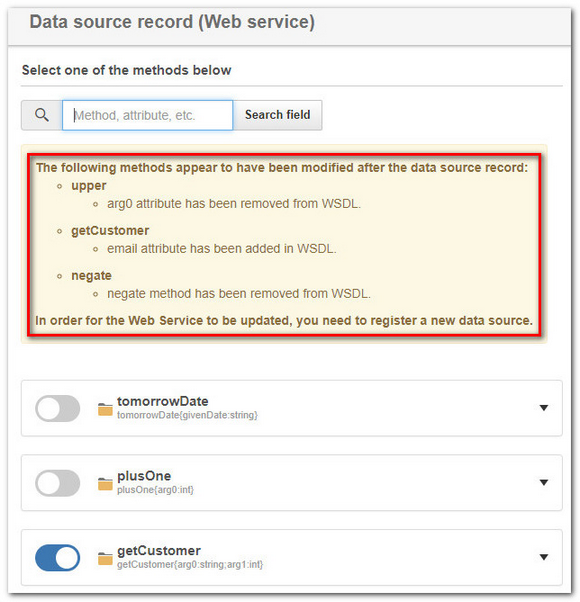Enable the tomorrowDate method toggle

click(x=58, y=408)
